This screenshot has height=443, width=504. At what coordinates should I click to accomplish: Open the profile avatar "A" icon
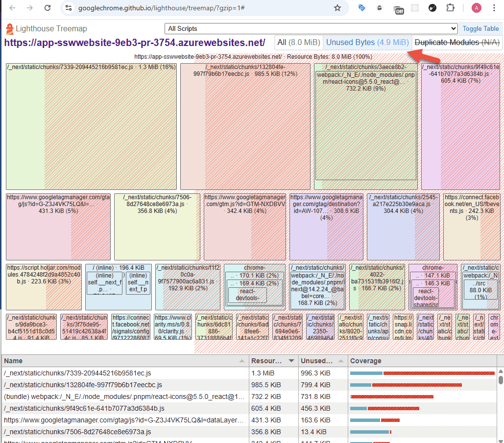pos(476,8)
